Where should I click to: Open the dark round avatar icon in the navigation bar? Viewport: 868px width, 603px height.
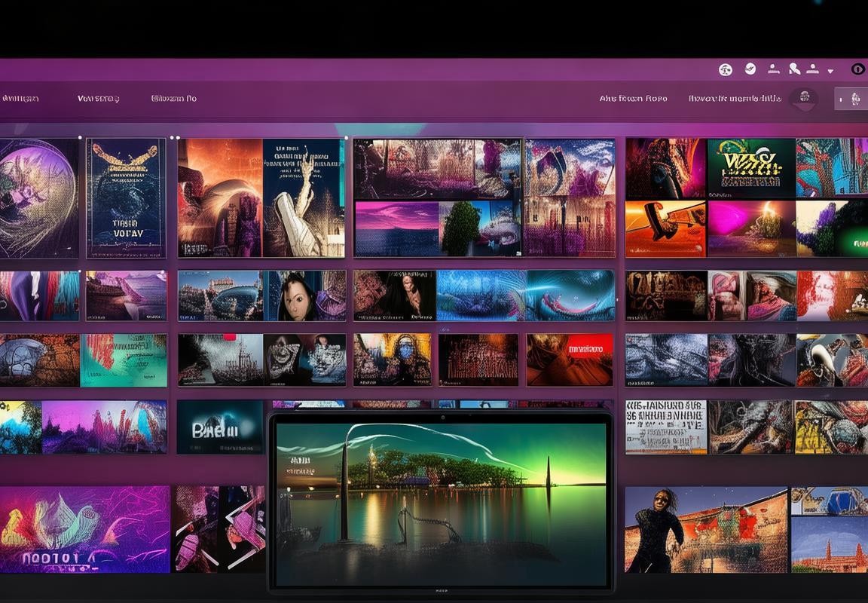805,99
